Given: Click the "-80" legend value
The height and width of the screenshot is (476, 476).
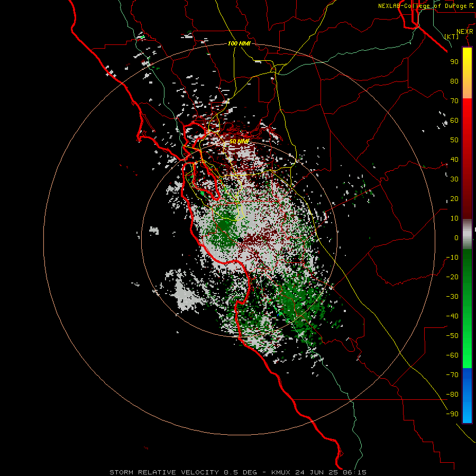Looking at the screenshot, I should click(x=452, y=395).
